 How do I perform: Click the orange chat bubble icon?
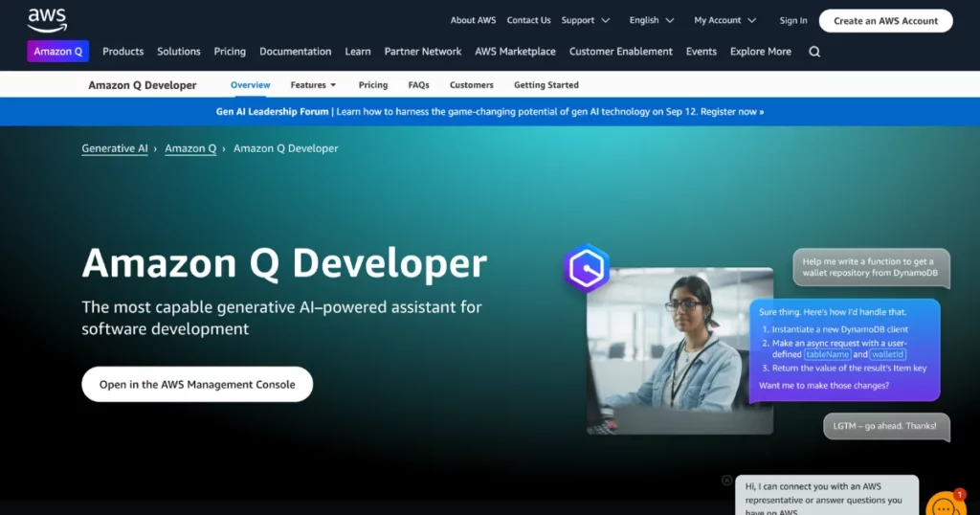tap(947, 505)
